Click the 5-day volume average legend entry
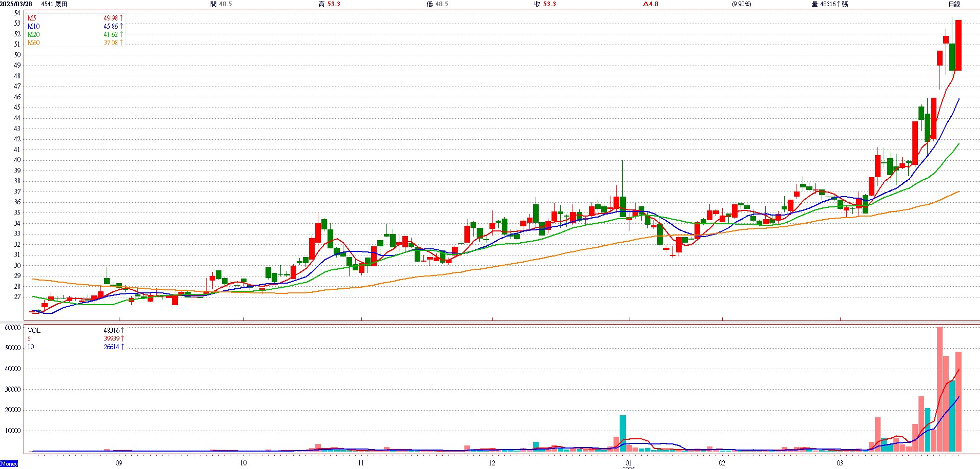980x469 pixels. coord(29,338)
